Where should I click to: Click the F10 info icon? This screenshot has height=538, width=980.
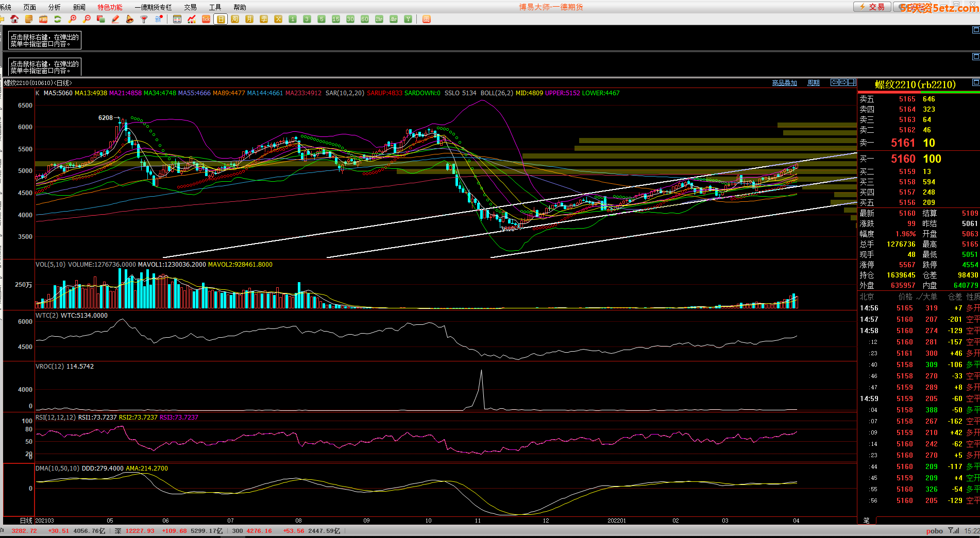click(43, 19)
